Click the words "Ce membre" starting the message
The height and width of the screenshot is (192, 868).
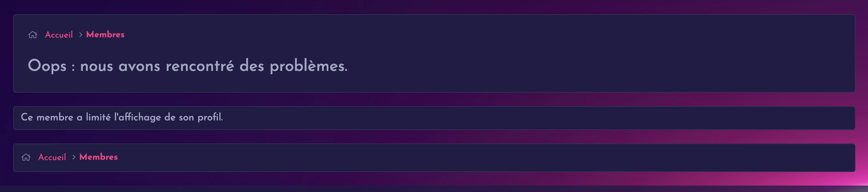coord(47,117)
